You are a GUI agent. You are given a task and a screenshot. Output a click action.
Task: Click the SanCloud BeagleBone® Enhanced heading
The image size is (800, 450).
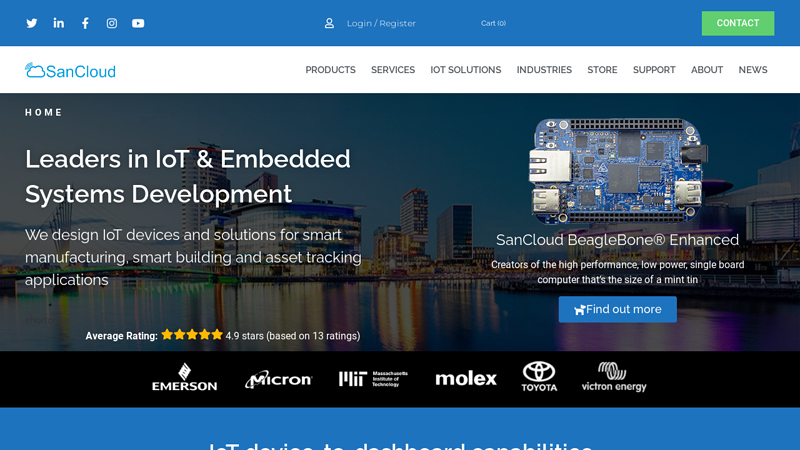pyautogui.click(x=617, y=240)
